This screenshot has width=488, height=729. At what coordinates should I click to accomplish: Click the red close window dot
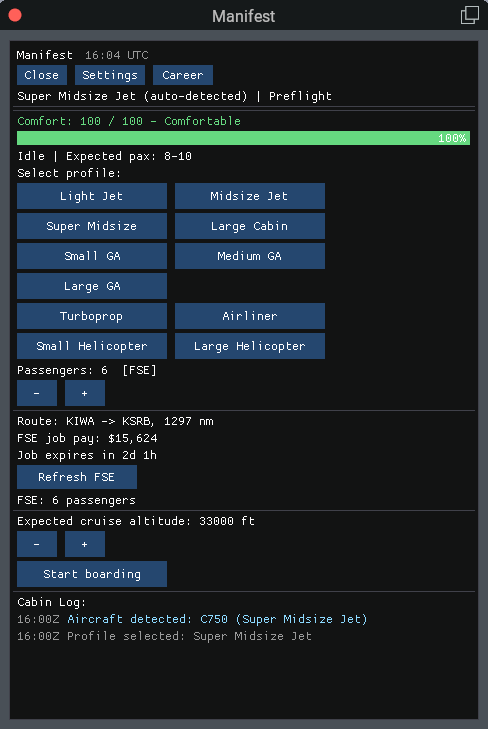[x=15, y=15]
